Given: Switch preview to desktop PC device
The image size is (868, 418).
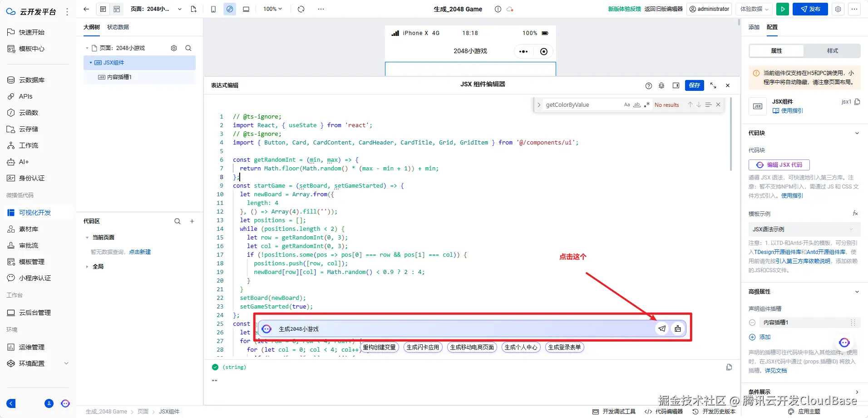Looking at the screenshot, I should [x=246, y=9].
